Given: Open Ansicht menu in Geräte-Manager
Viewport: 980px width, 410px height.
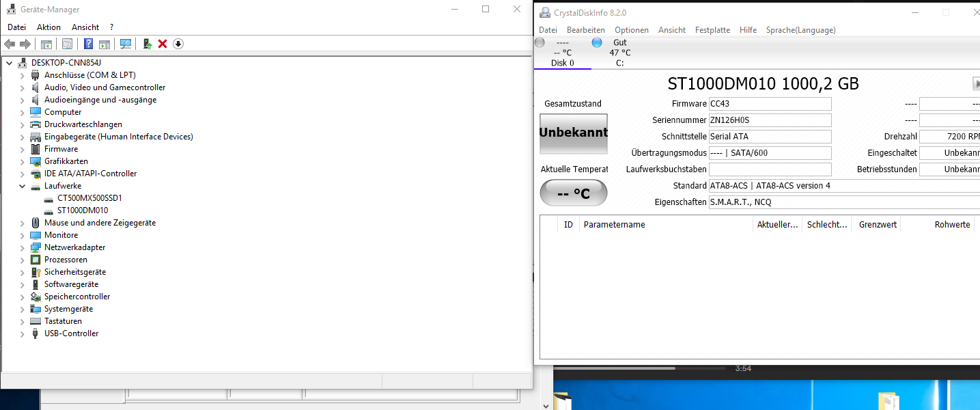Looking at the screenshot, I should 85,27.
